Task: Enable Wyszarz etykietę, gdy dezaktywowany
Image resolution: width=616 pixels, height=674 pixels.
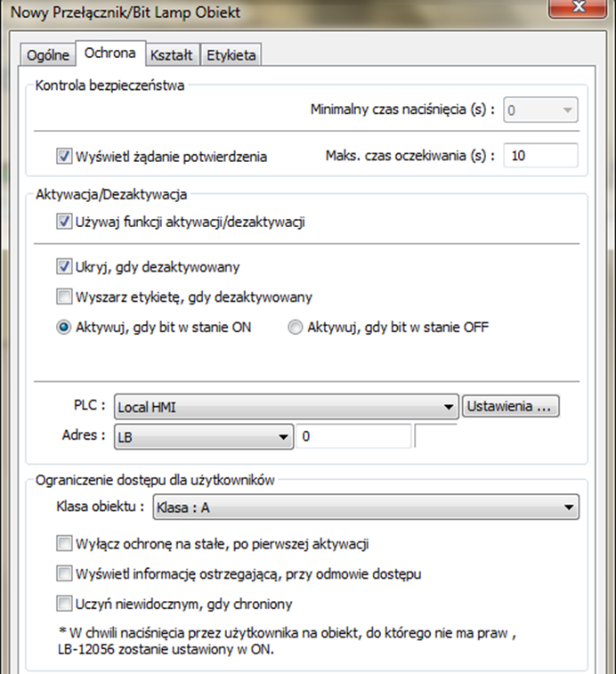Action: click(x=64, y=296)
